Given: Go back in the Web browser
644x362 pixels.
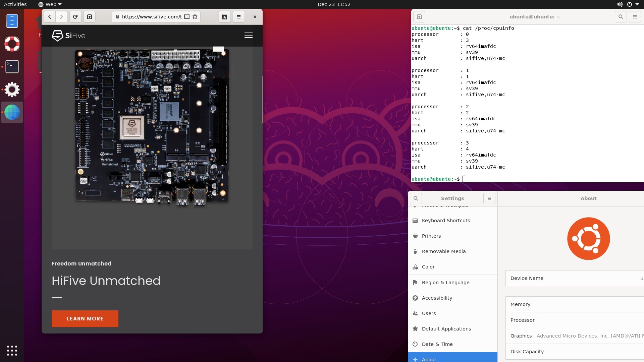Looking at the screenshot, I should 50,17.
